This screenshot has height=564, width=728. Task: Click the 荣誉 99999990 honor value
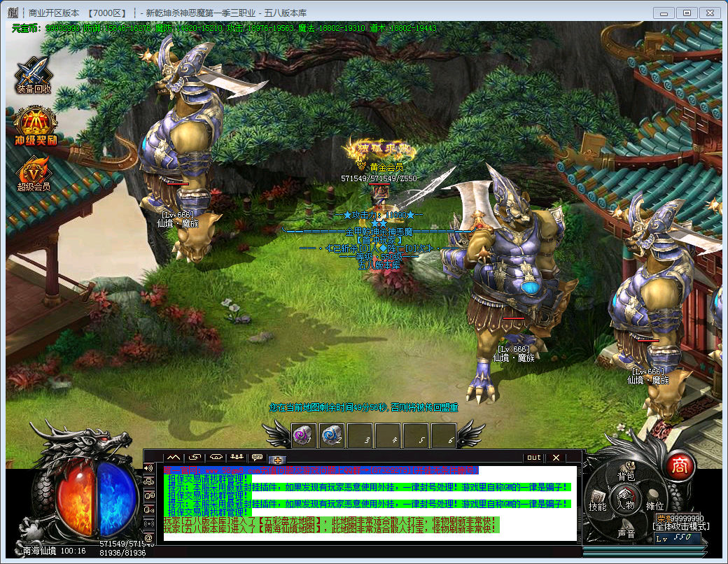click(680, 518)
